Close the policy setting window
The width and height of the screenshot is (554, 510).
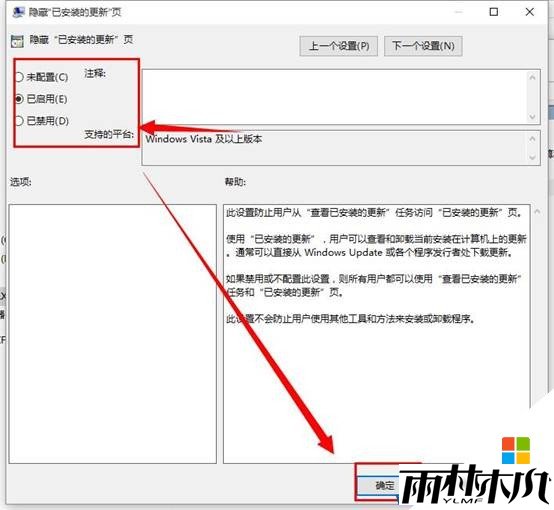point(529,12)
